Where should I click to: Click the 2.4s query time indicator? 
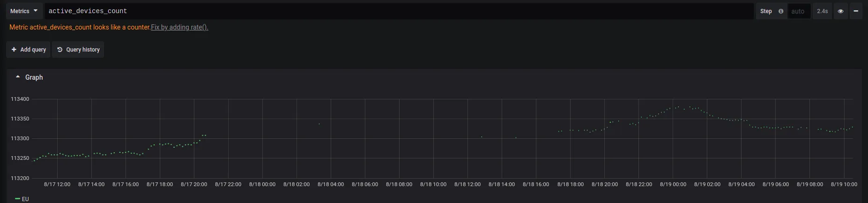pos(822,11)
